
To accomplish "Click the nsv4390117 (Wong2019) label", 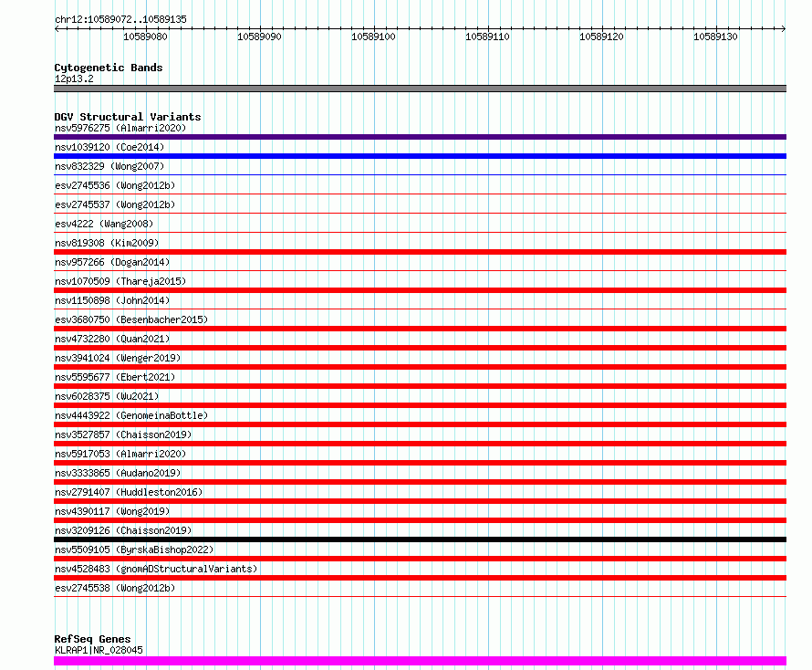I will (112, 511).
